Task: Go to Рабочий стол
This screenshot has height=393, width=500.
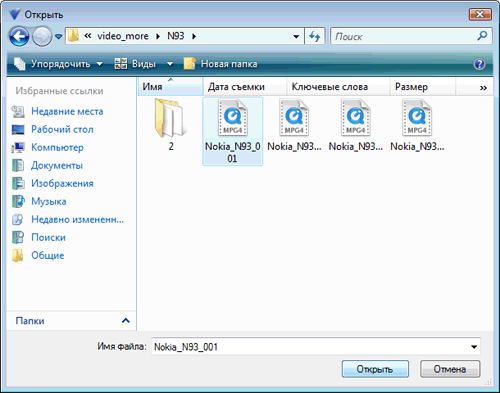Action: (62, 129)
